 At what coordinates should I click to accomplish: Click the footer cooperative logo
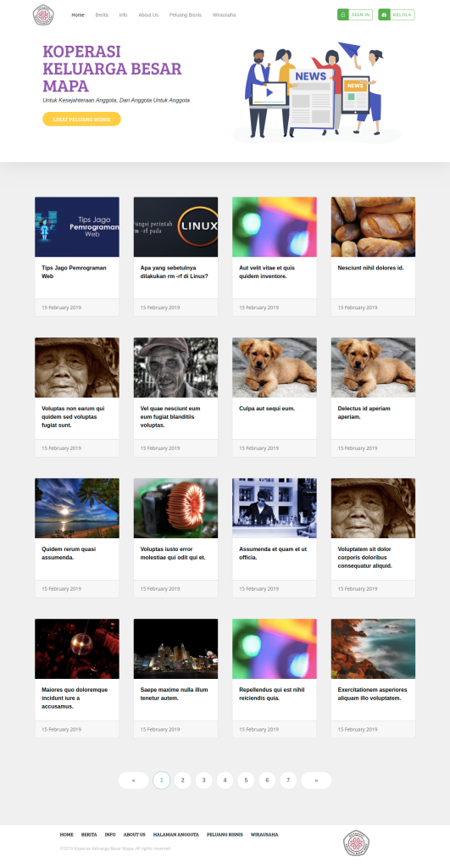click(356, 843)
